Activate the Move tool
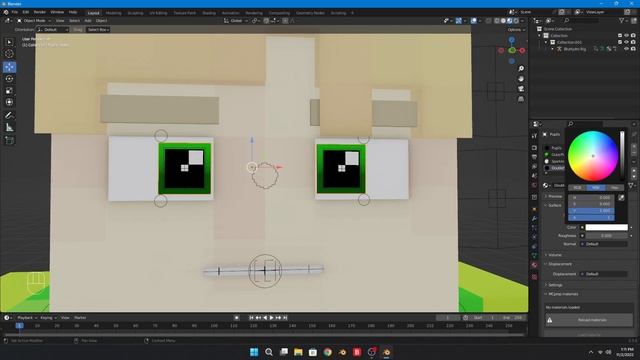Viewport: 640px width, 360px height. click(9, 67)
